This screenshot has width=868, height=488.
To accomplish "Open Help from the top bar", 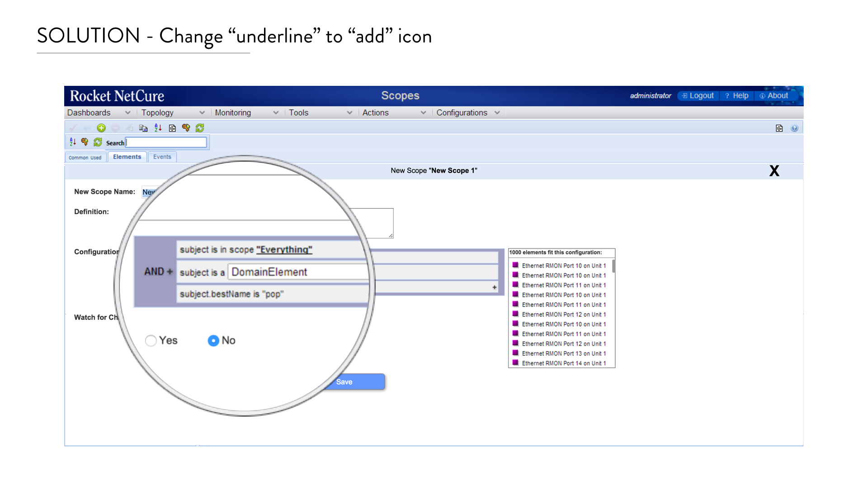I will (x=737, y=96).
